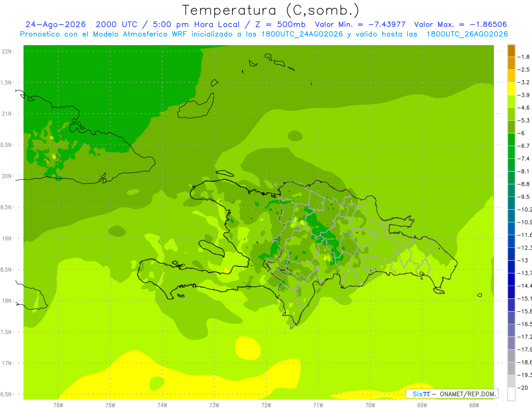Image resolution: width=532 pixels, height=411 pixels.
Task: Pick the orange swatch between -1.8 and -2.5
Action: [511, 63]
